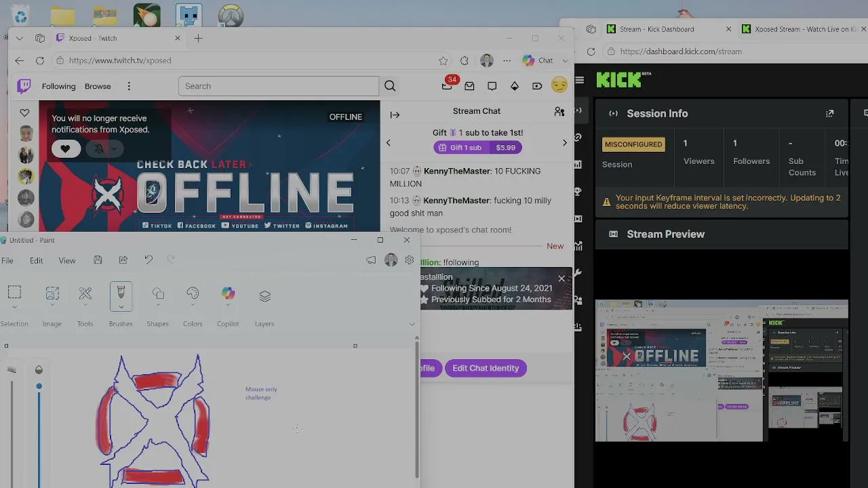The width and height of the screenshot is (868, 488).
Task: Open the blue cat game desktop icon
Action: click(189, 16)
